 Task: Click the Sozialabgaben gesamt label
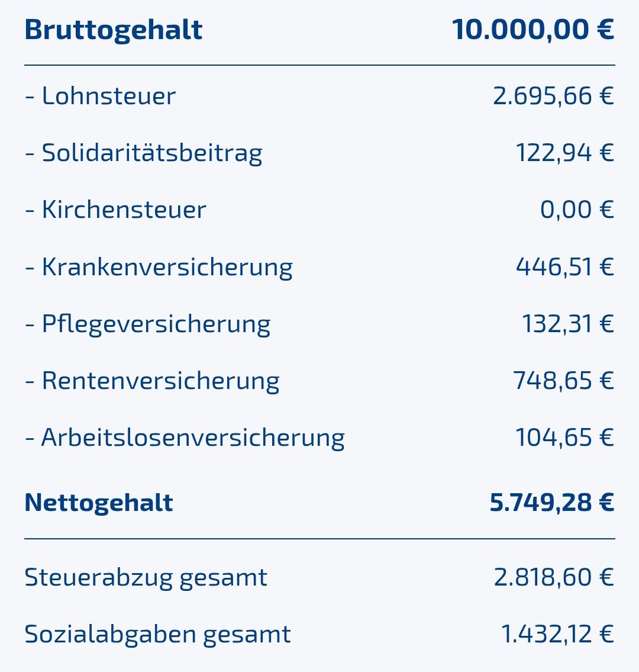157,634
